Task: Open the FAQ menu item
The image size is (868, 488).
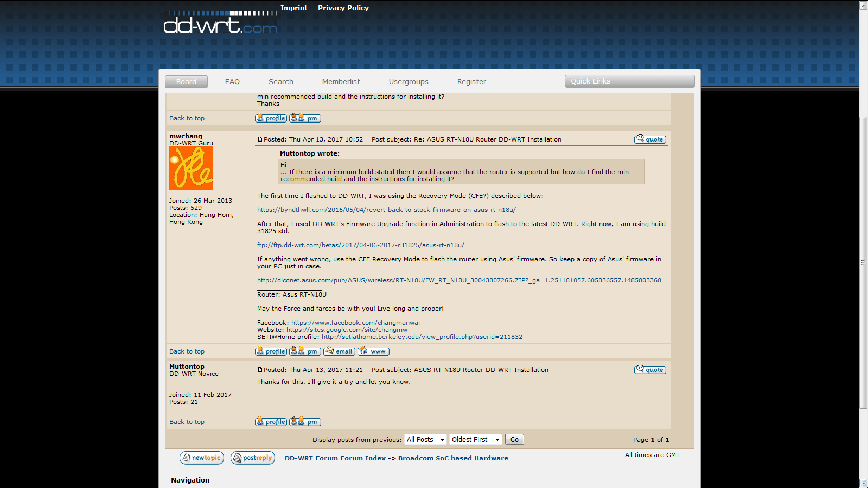Action: (x=232, y=81)
